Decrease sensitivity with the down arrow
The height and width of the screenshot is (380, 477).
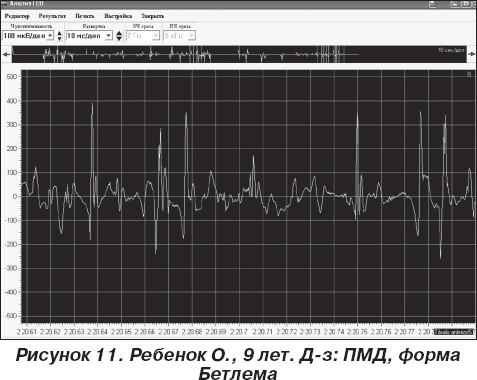point(59,38)
